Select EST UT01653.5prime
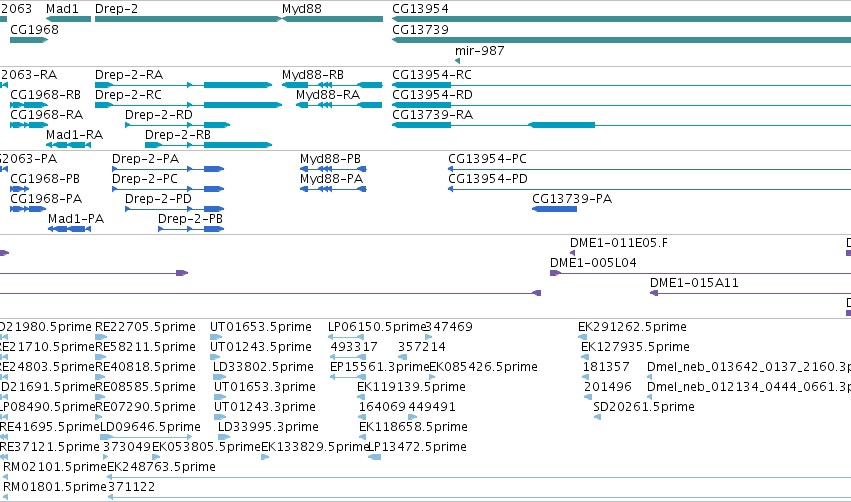The height and width of the screenshot is (502, 851). coord(216,337)
